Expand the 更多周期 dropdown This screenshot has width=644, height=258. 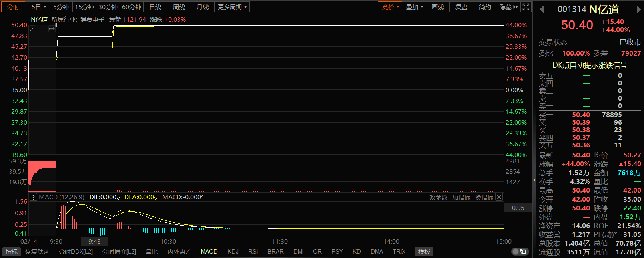[x=232, y=7]
